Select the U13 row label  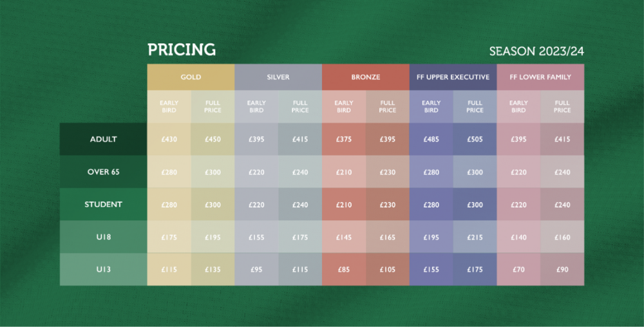(x=104, y=269)
